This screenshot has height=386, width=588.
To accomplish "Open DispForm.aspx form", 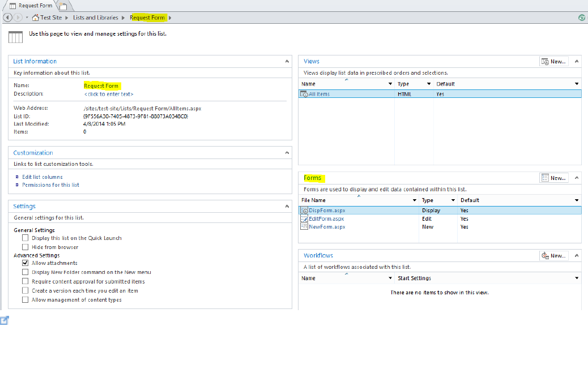I will pos(327,211).
